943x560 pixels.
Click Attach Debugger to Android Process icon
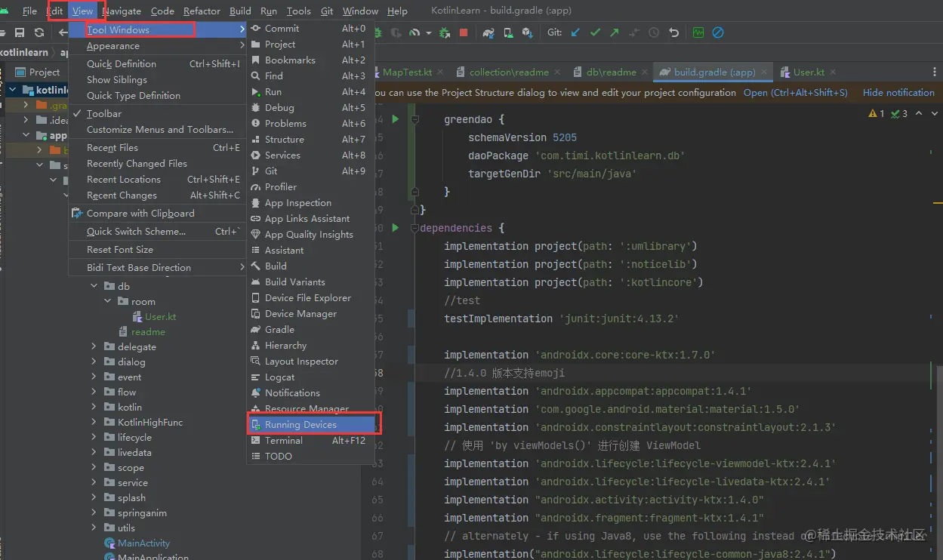445,33
